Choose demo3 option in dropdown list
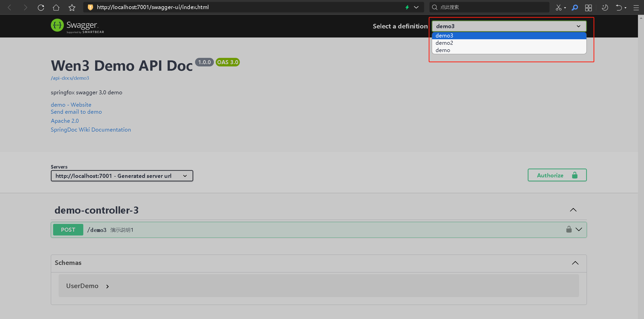Image resolution: width=644 pixels, height=319 pixels. [x=444, y=36]
